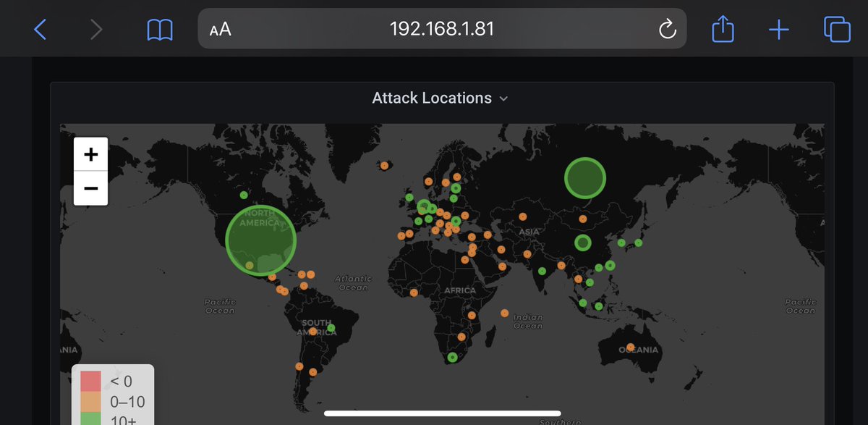Select the green ringed marker over China
This screenshot has height=425, width=868.
click(x=582, y=243)
